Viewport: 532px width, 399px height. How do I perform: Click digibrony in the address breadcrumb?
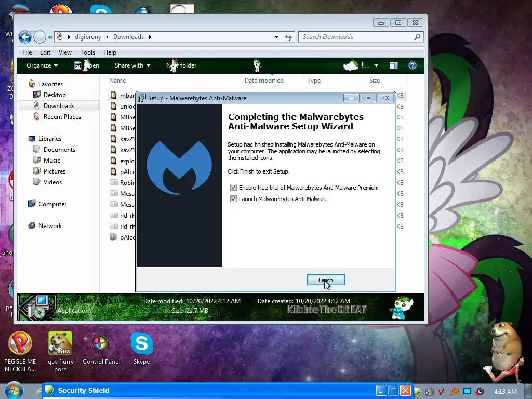pos(88,37)
